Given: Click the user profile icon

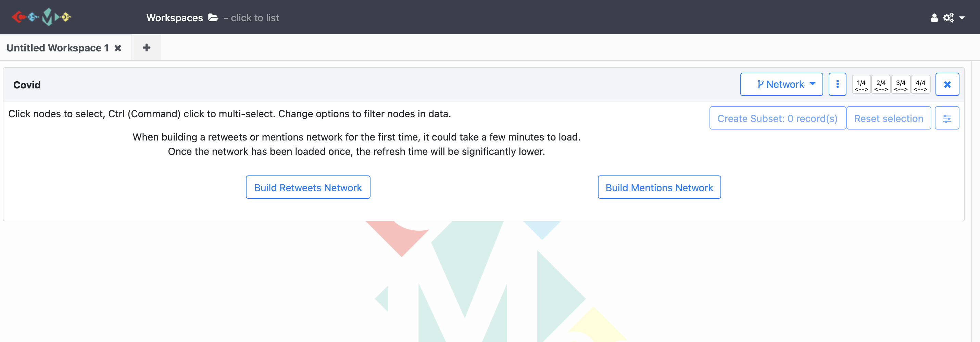Looking at the screenshot, I should 934,17.
